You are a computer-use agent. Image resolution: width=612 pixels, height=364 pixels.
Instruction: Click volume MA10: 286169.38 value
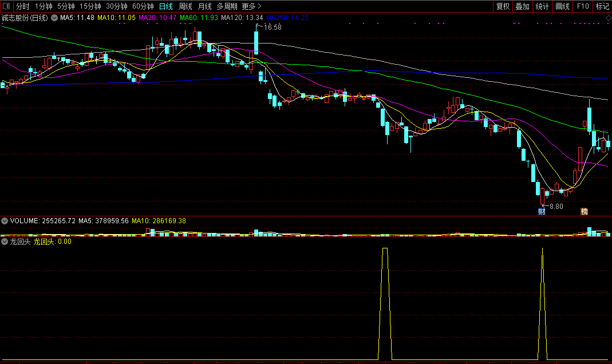[159, 221]
